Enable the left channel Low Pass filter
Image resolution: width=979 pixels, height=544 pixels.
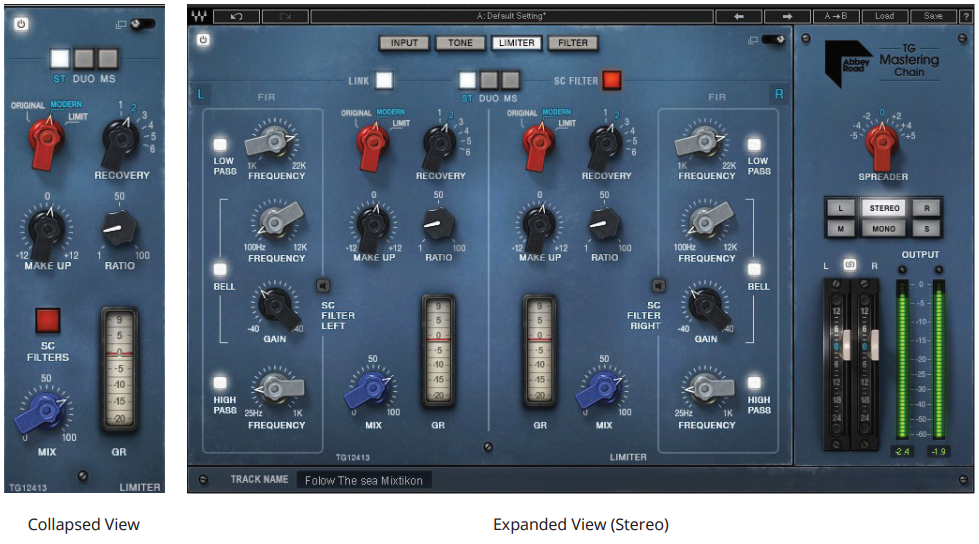[220, 144]
